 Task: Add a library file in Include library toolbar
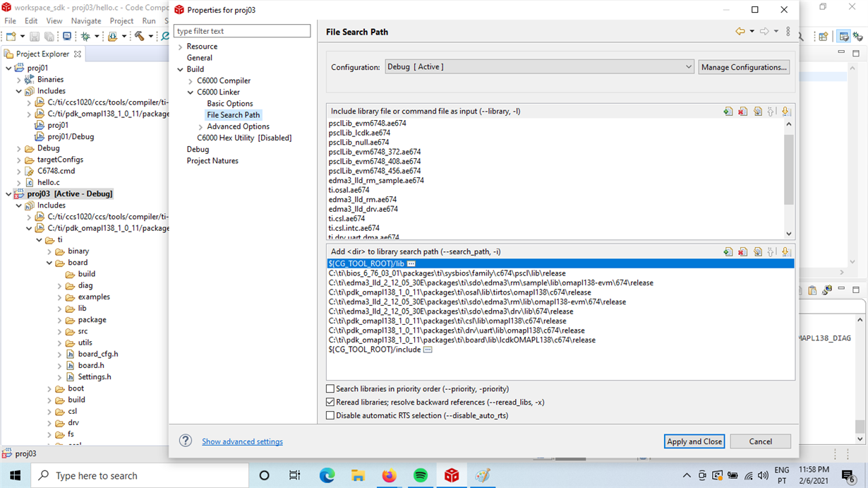[728, 112]
